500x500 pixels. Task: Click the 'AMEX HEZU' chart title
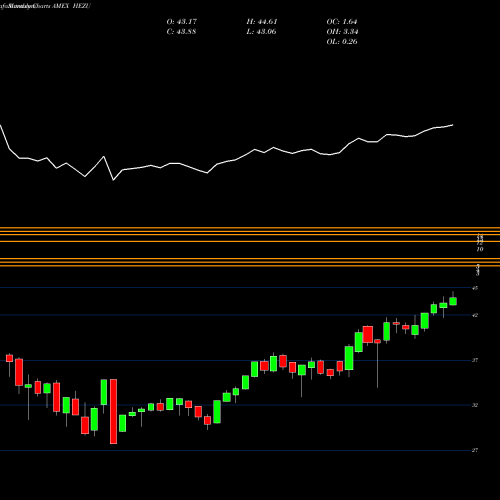point(70,6)
